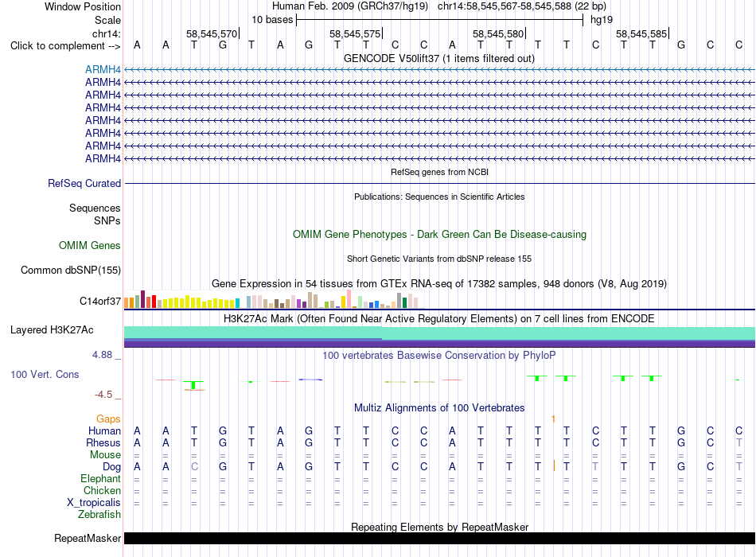Viewport: 756px width, 557px height.
Task: Select the Common dbSNP(155) track label
Action: (71, 270)
